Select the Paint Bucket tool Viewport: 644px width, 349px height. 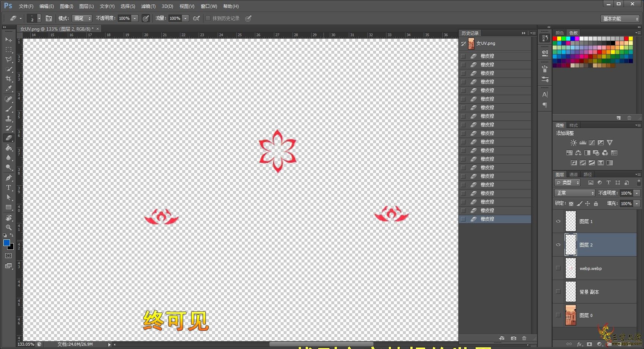click(x=9, y=148)
